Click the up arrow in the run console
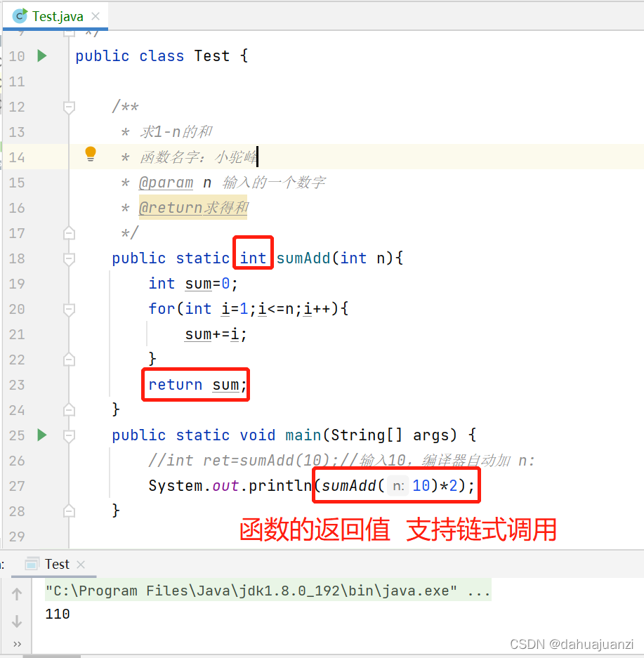644x658 pixels. tap(17, 594)
